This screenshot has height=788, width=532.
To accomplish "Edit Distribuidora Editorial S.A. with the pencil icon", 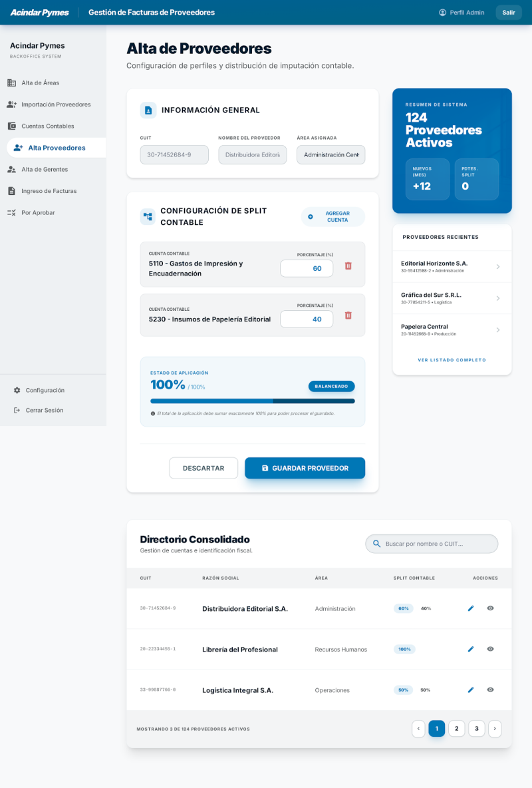I will pyautogui.click(x=471, y=608).
